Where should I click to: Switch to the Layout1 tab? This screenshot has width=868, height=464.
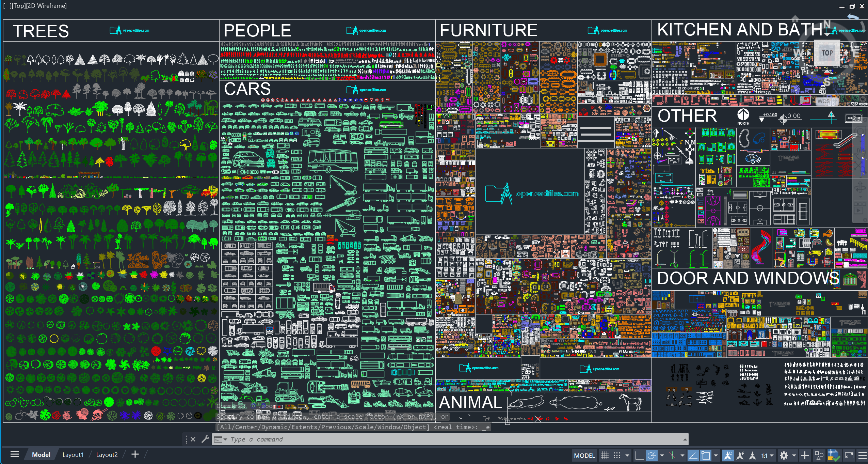click(73, 454)
